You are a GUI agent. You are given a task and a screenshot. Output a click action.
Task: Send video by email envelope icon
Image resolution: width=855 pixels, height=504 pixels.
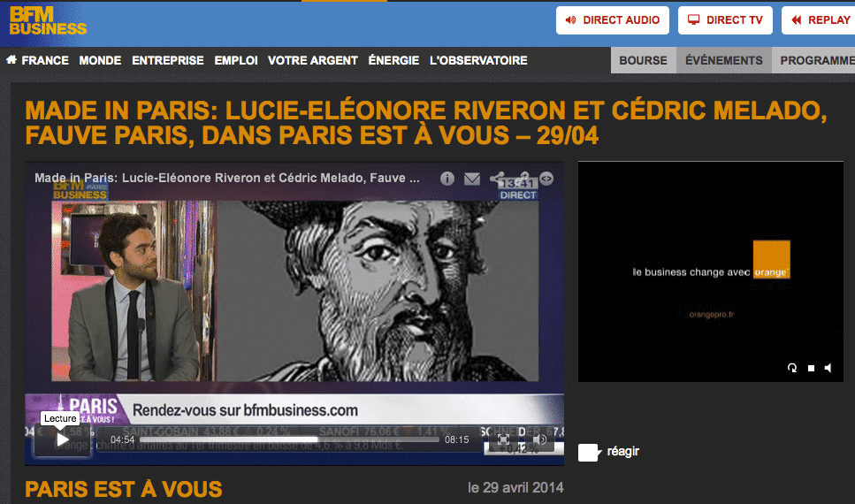[472, 179]
